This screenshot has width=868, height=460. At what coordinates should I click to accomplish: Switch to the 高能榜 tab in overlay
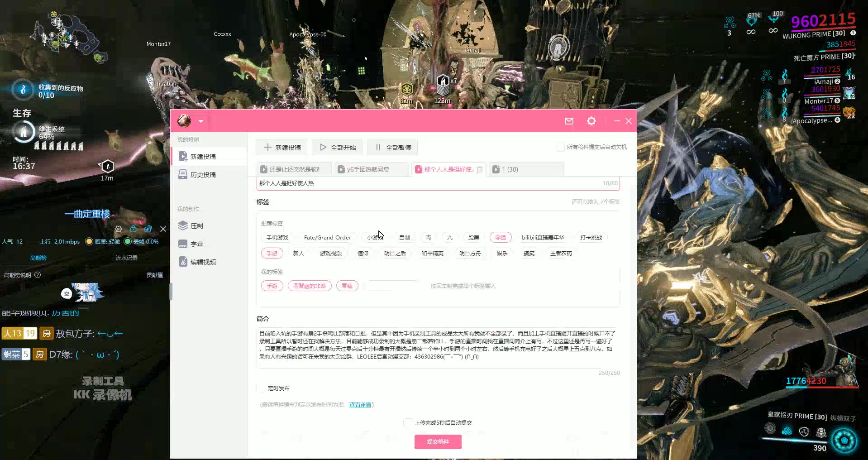pos(38,258)
